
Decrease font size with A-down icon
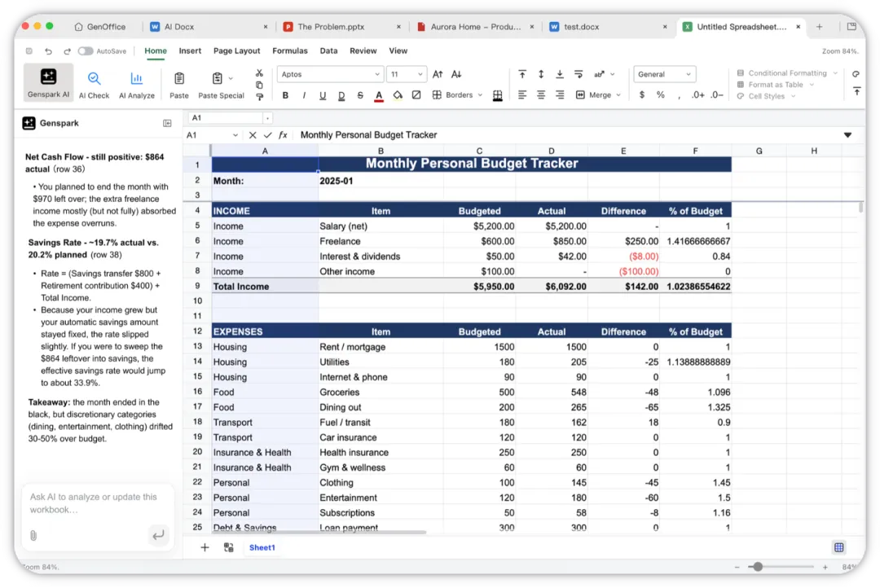coord(456,74)
